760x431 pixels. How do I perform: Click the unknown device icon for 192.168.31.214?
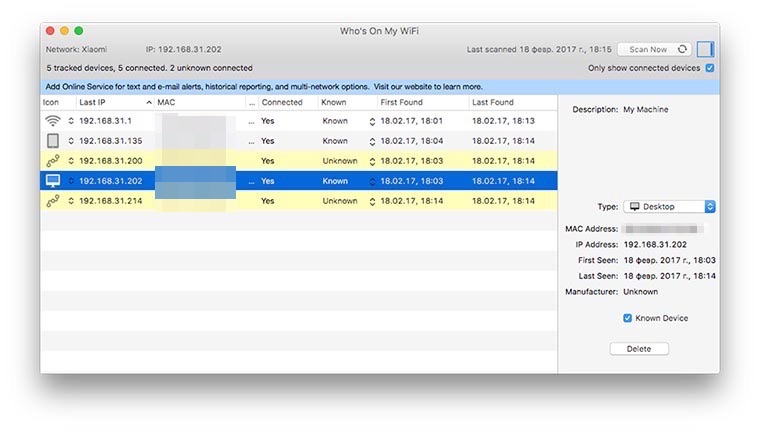point(53,201)
